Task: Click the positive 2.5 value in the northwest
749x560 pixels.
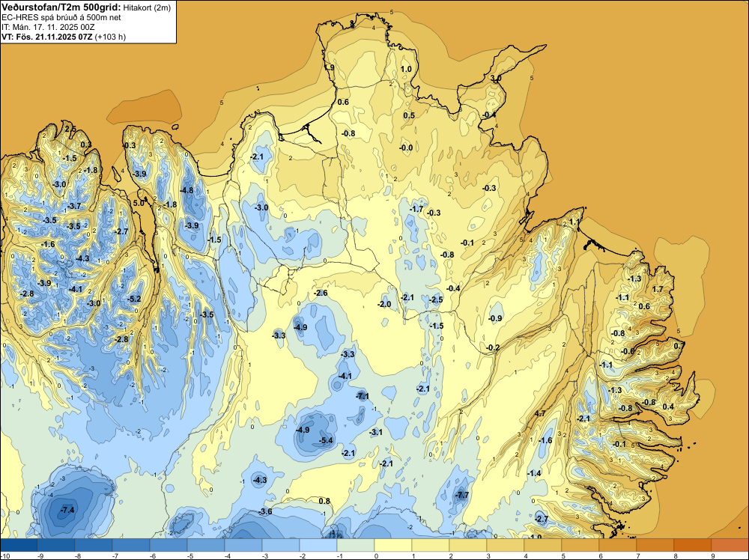Action: point(70,129)
